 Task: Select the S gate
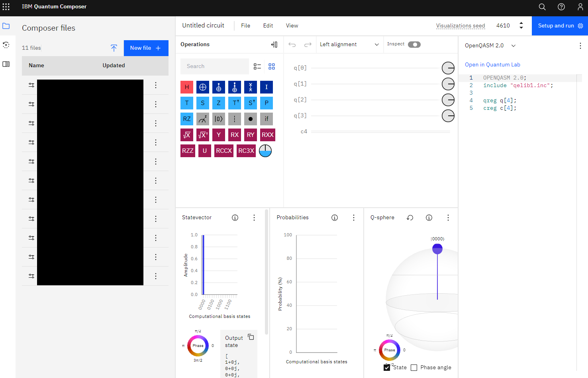pyautogui.click(x=203, y=103)
